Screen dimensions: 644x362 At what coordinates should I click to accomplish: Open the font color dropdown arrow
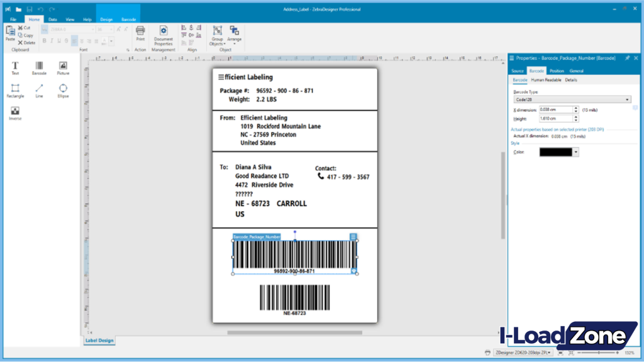click(111, 41)
